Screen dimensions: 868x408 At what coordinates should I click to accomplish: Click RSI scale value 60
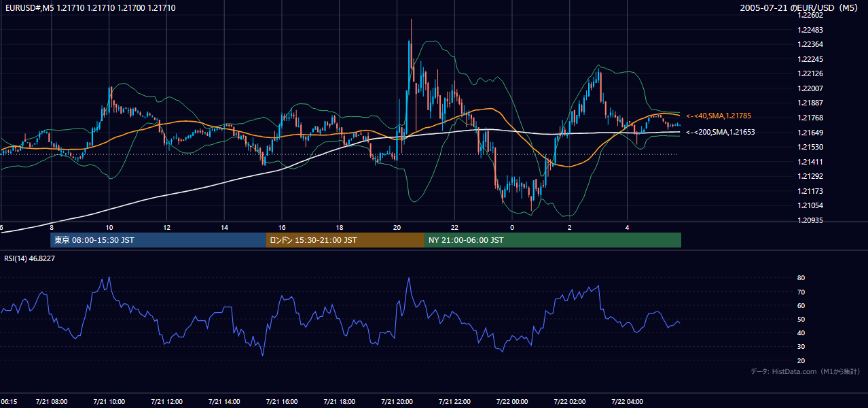(x=801, y=305)
